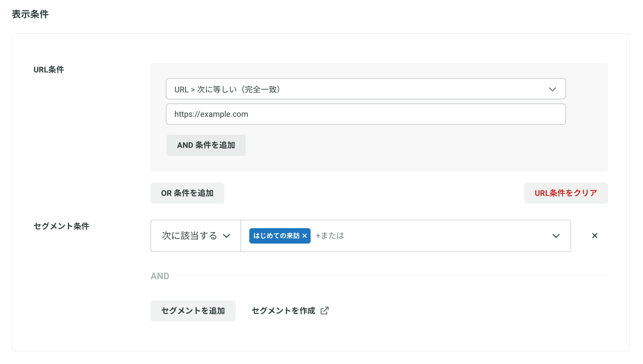Click the OR 条件を追加 button
This screenshot has width=643, height=364.
coord(187,193)
